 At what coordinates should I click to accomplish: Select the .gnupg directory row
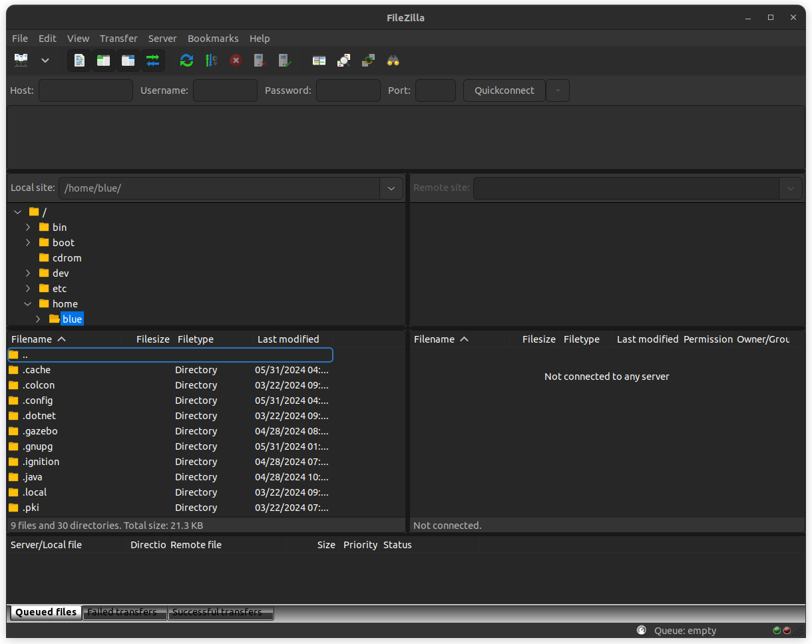(170, 446)
